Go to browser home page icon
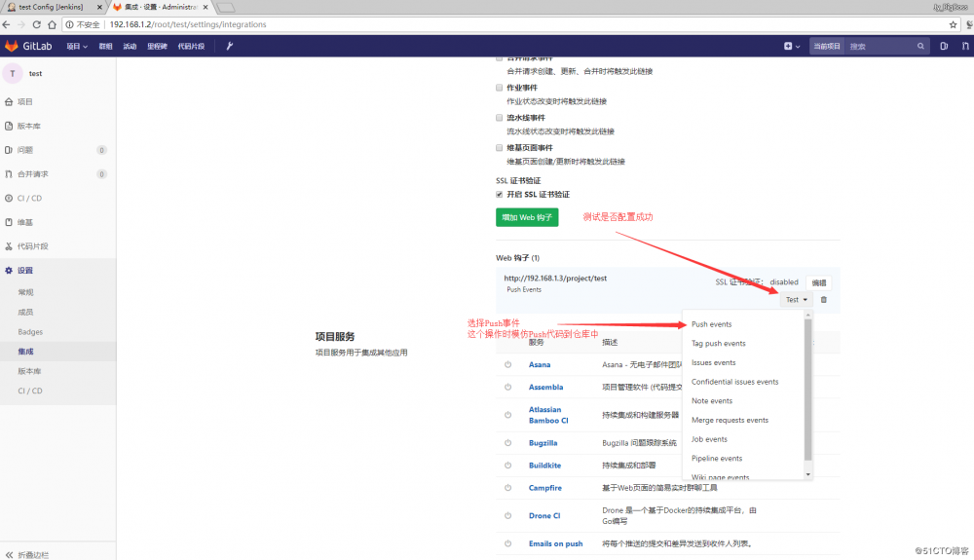974x560 pixels. (53, 24)
